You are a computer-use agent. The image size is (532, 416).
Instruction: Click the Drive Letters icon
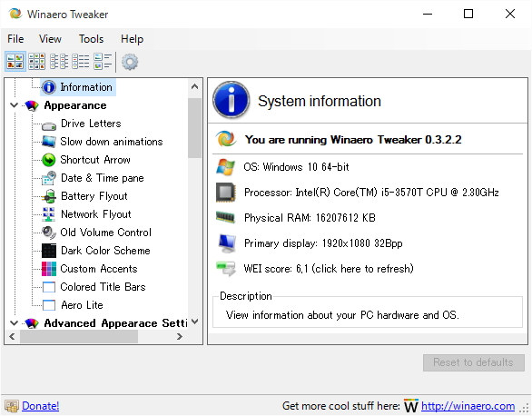(49, 126)
